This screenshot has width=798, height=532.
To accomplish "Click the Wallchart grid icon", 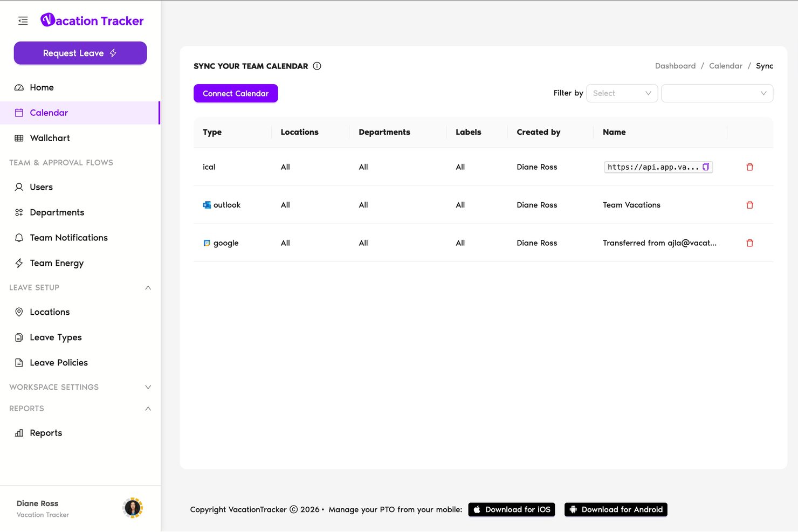I will 19,138.
